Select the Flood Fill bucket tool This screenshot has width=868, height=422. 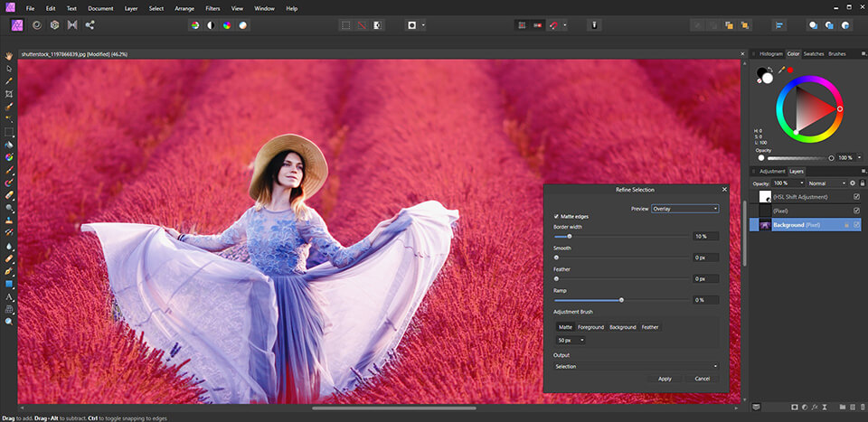9,145
